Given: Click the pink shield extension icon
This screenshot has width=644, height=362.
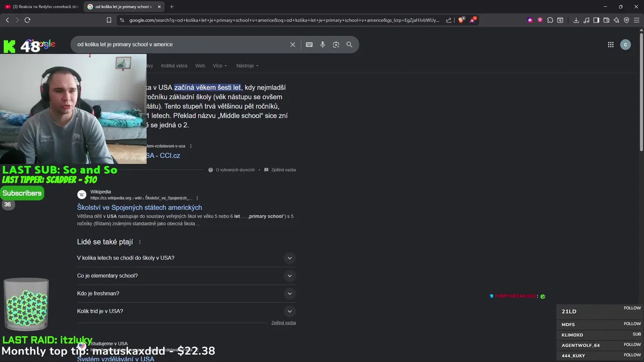Looking at the screenshot, I should coord(540,20).
